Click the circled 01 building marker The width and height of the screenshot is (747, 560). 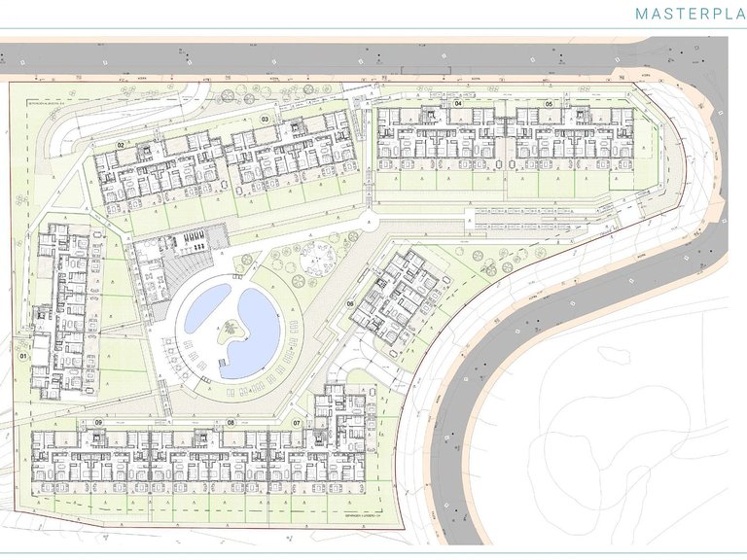(23, 356)
